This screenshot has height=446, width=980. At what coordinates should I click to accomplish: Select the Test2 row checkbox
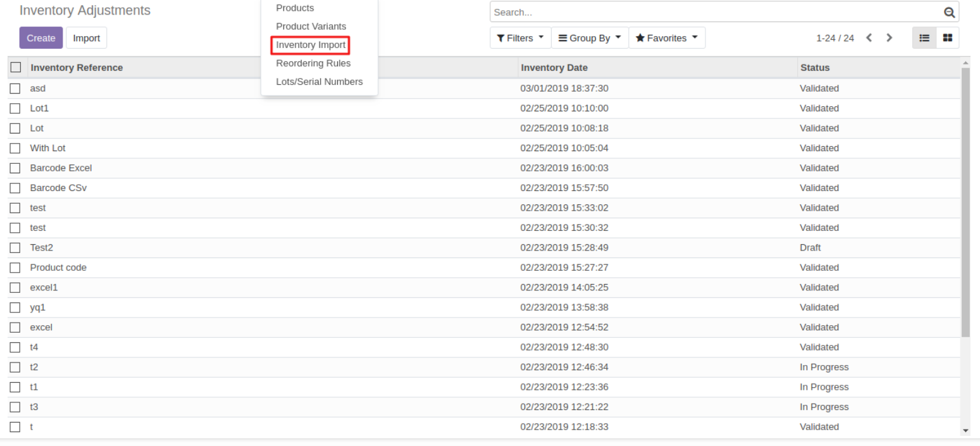(15, 248)
